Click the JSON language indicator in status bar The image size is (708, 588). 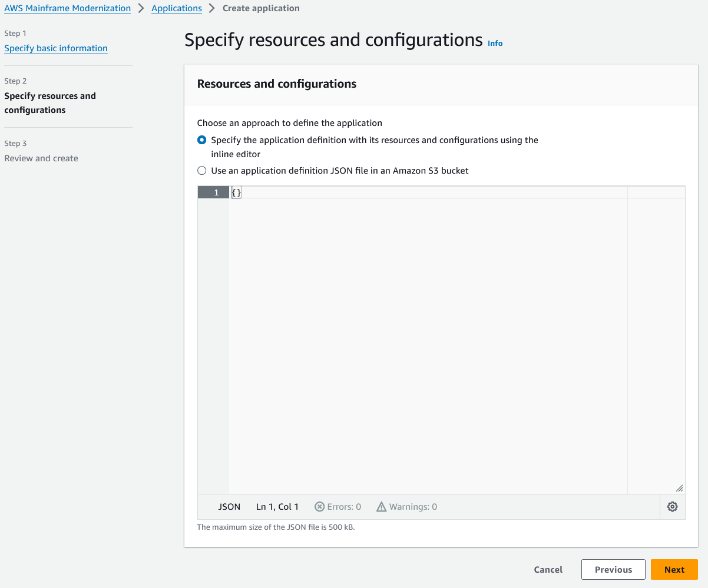tap(229, 506)
